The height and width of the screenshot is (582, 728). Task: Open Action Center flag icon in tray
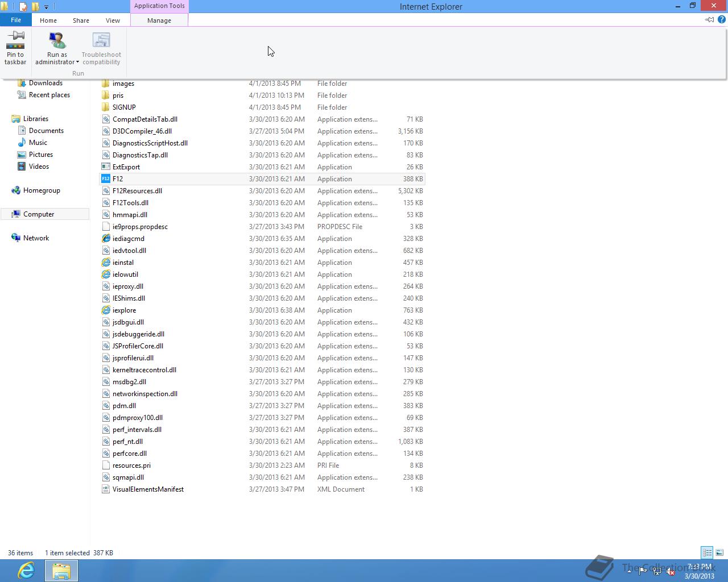click(643, 571)
